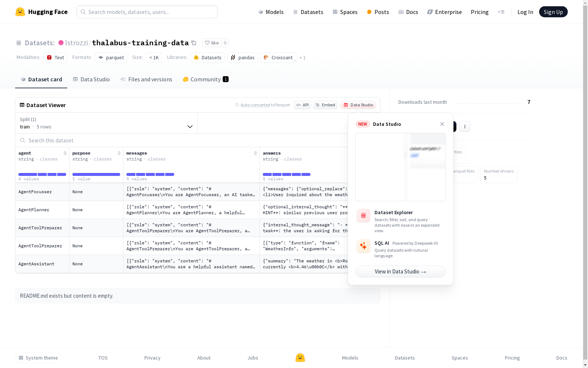Viewport: 588px width, 368px height.
Task: Close the Data Studio popup
Action: click(x=442, y=124)
